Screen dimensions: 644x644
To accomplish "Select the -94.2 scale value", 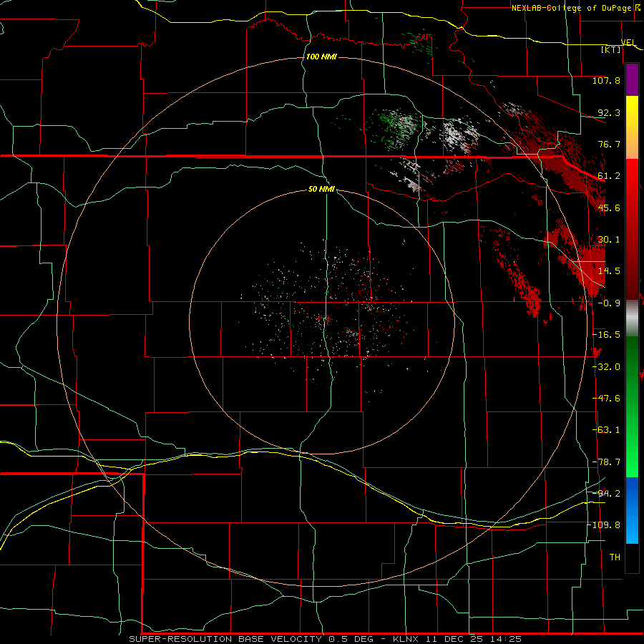I will (x=606, y=493).
